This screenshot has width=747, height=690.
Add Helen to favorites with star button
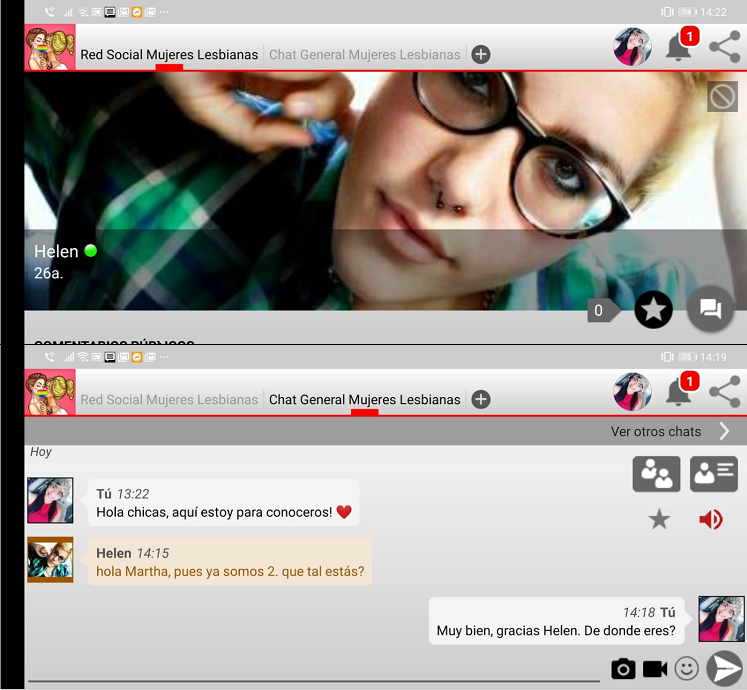(x=653, y=310)
